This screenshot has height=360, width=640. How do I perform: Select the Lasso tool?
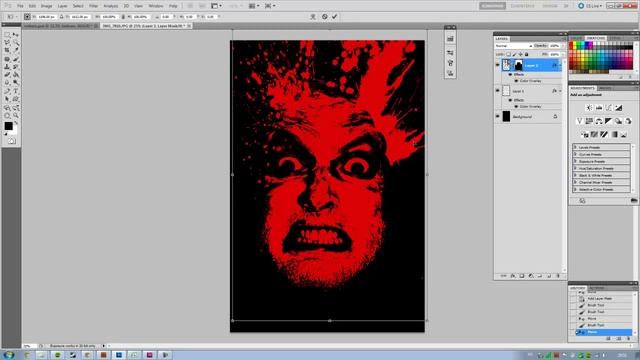[7, 43]
